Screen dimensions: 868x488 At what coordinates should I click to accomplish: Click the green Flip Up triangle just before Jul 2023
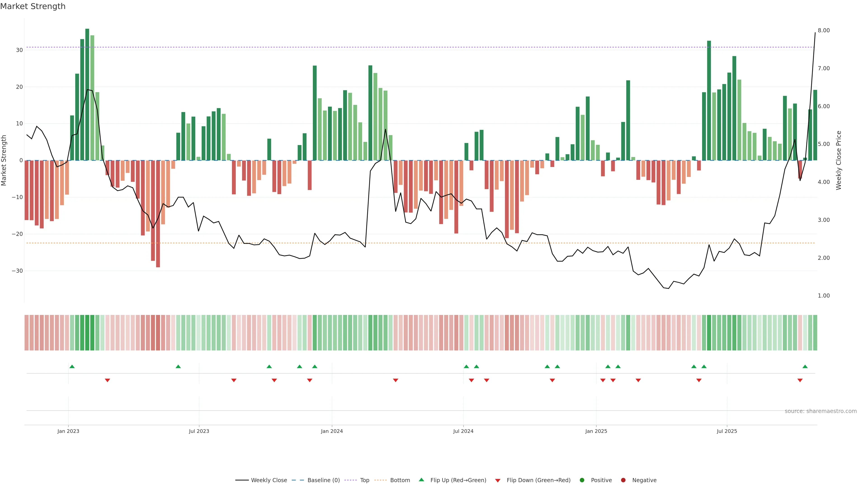pyautogui.click(x=178, y=366)
